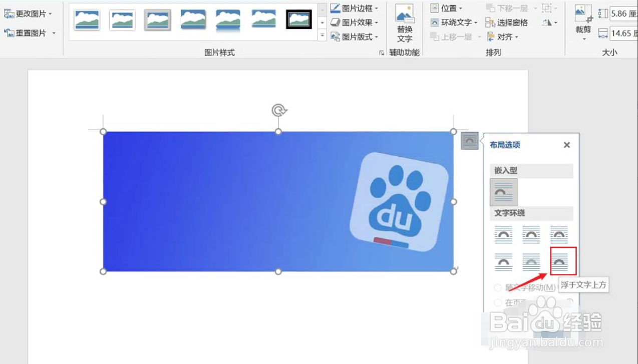Open the 图片样式 dialog launcher
638x364 pixels.
(382, 52)
